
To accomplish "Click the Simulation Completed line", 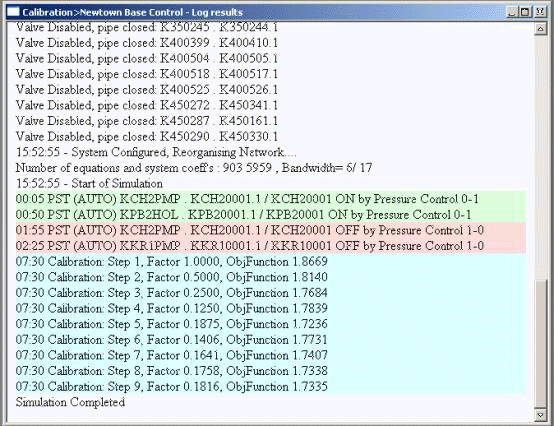I will 70,402.
